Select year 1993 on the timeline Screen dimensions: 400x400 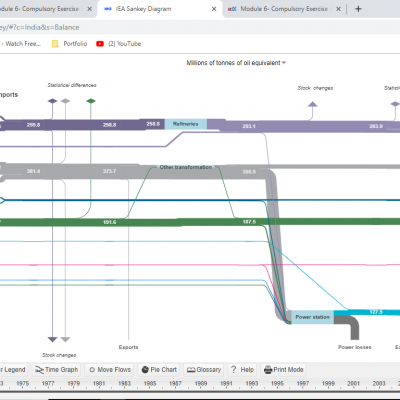(x=252, y=384)
